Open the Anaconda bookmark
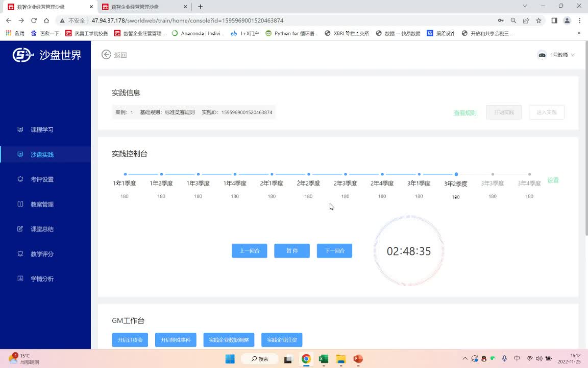588x368 pixels. point(198,33)
